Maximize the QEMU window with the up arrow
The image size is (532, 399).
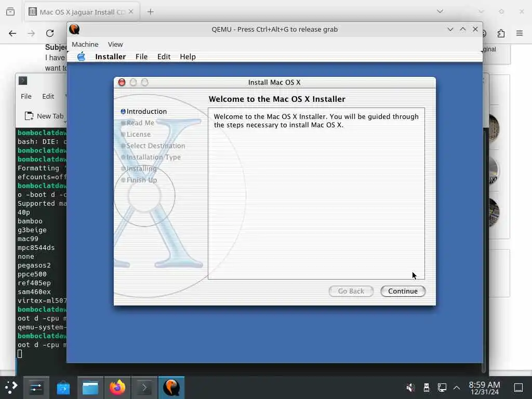(463, 29)
